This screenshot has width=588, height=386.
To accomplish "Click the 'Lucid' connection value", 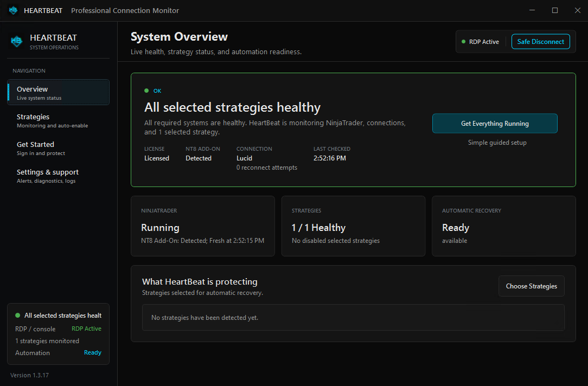I will pyautogui.click(x=244, y=158).
